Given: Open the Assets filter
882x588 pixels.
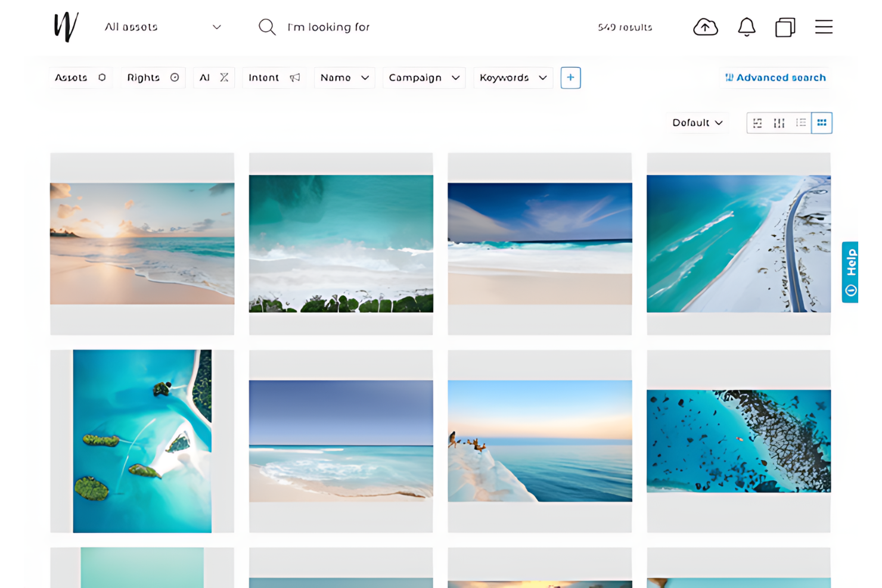Looking at the screenshot, I should (x=80, y=77).
